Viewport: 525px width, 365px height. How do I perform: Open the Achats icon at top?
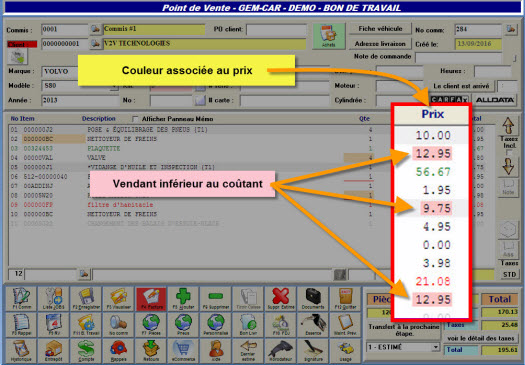point(328,36)
